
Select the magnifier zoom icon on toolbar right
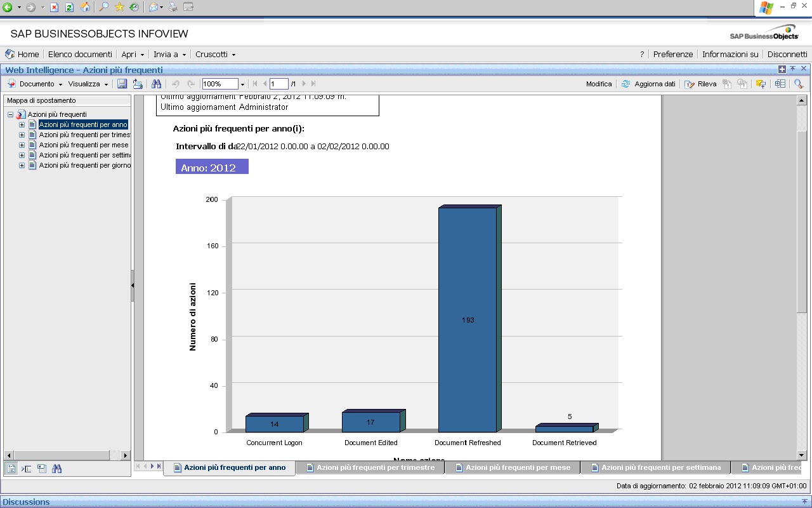(x=798, y=83)
